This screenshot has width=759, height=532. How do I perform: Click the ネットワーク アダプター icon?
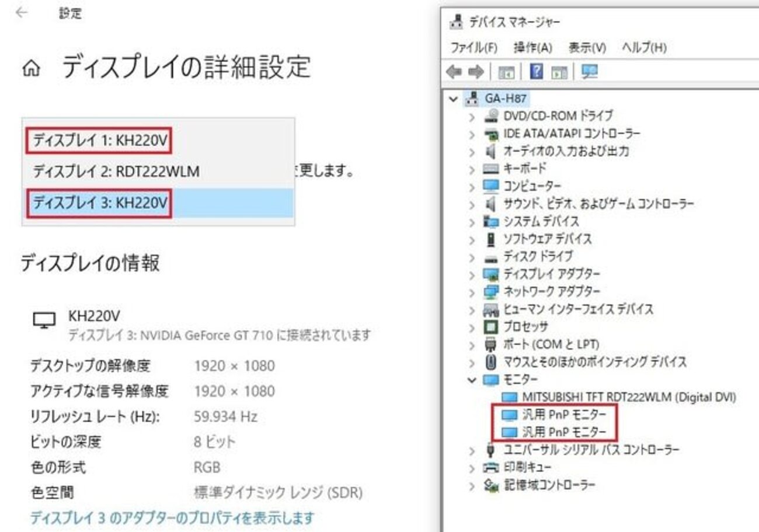point(492,291)
